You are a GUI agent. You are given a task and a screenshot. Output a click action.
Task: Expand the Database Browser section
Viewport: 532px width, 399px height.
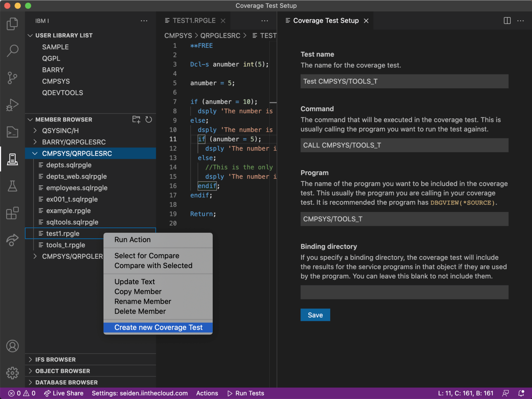tap(31, 382)
